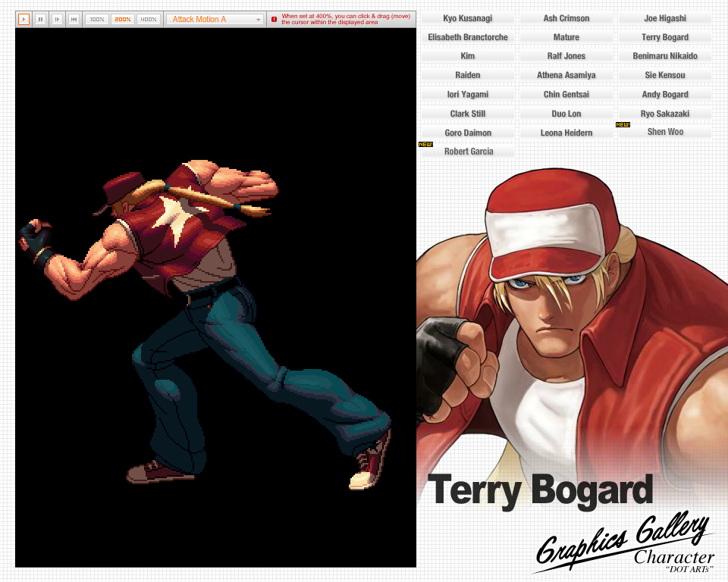
Task: Set zoom level to 200%
Action: 123,20
